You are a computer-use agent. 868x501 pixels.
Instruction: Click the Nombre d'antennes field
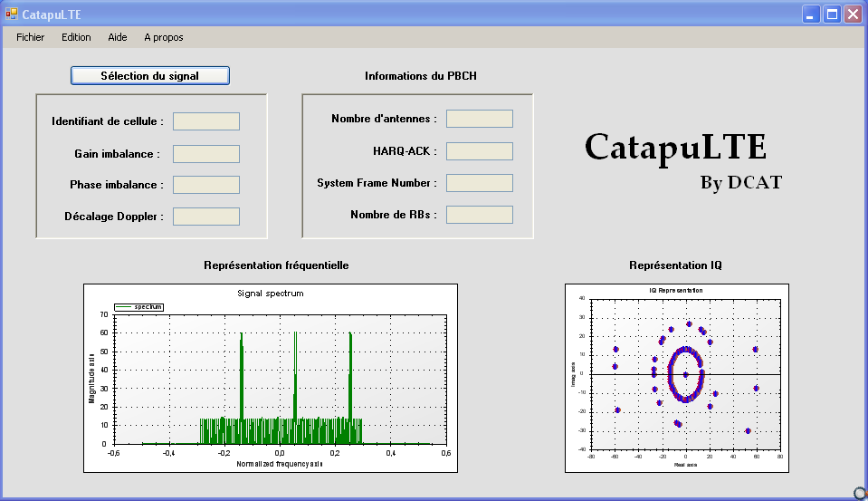[480, 119]
